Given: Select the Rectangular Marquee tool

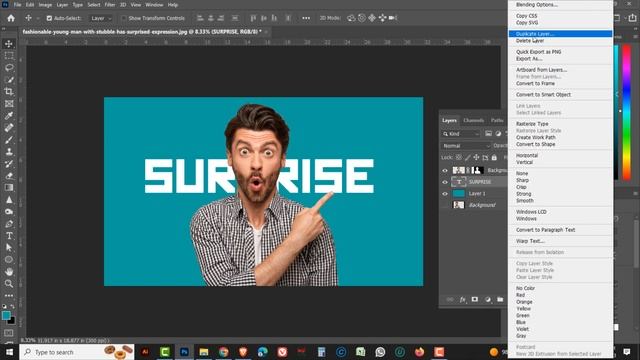Looking at the screenshot, I should point(9,56).
